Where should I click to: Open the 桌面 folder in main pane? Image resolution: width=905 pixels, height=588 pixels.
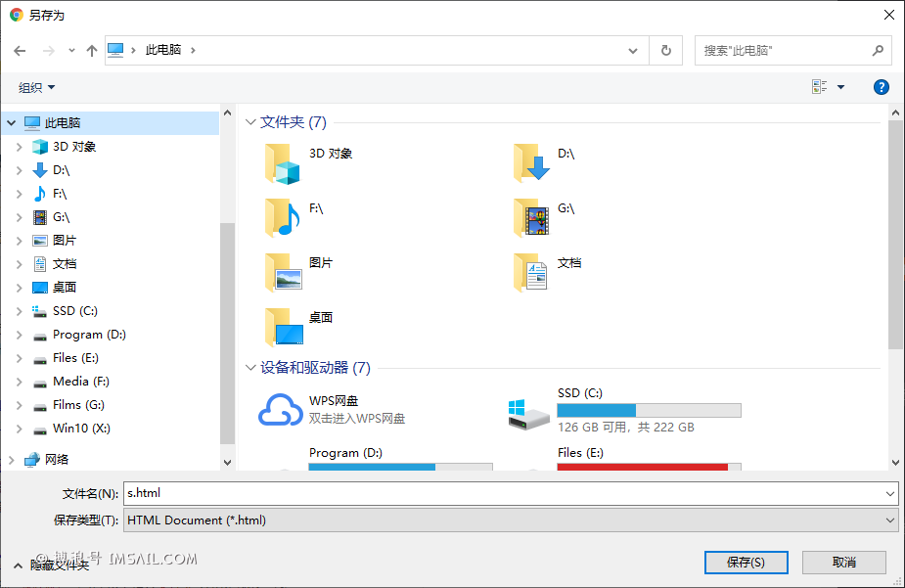(x=284, y=327)
